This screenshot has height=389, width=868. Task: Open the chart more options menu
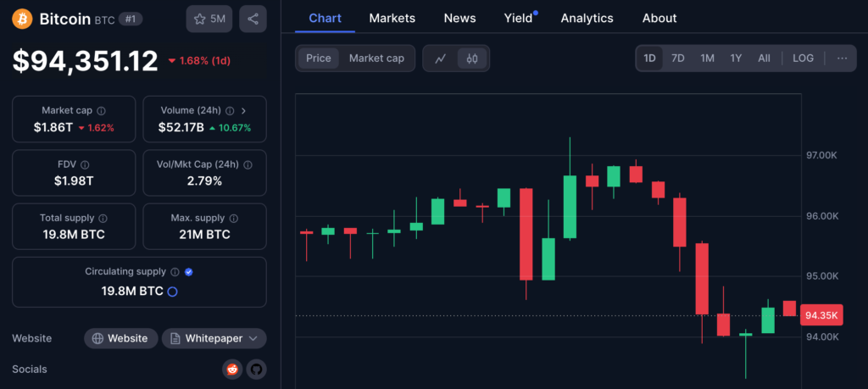(841, 58)
